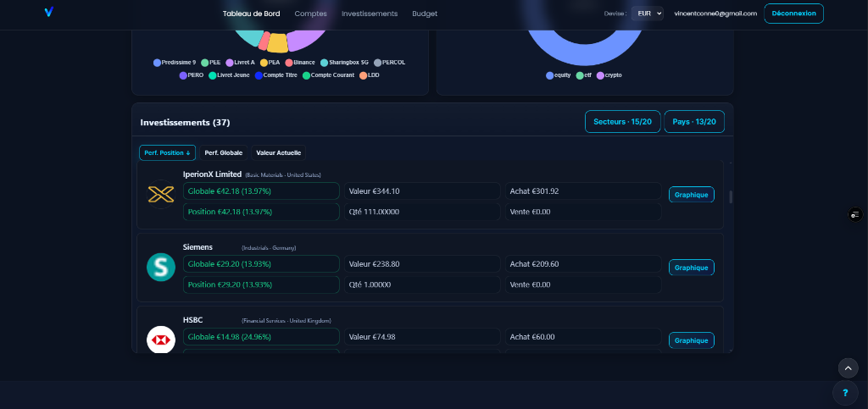
Task: Sort by Perf. Position
Action: coord(167,153)
